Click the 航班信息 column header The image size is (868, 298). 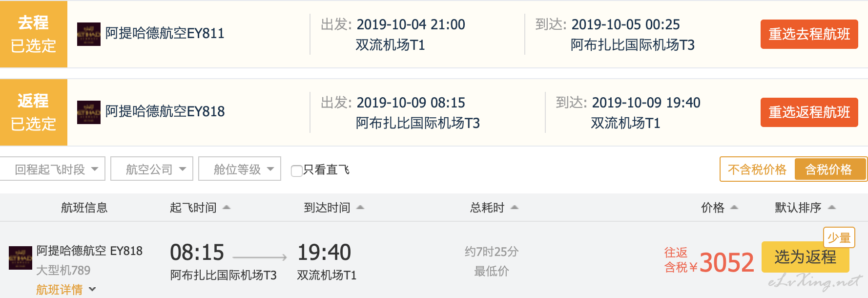click(84, 208)
